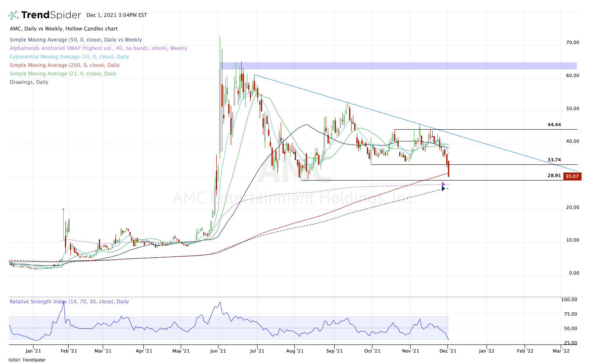The height and width of the screenshot is (364, 590).
Task: Click the Nov '21 date label
Action: pyautogui.click(x=410, y=351)
